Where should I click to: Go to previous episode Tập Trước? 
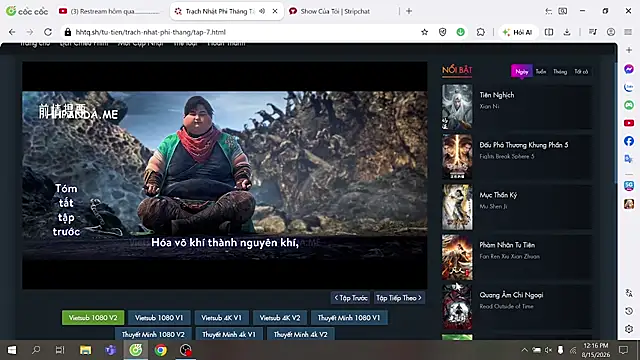pos(351,298)
